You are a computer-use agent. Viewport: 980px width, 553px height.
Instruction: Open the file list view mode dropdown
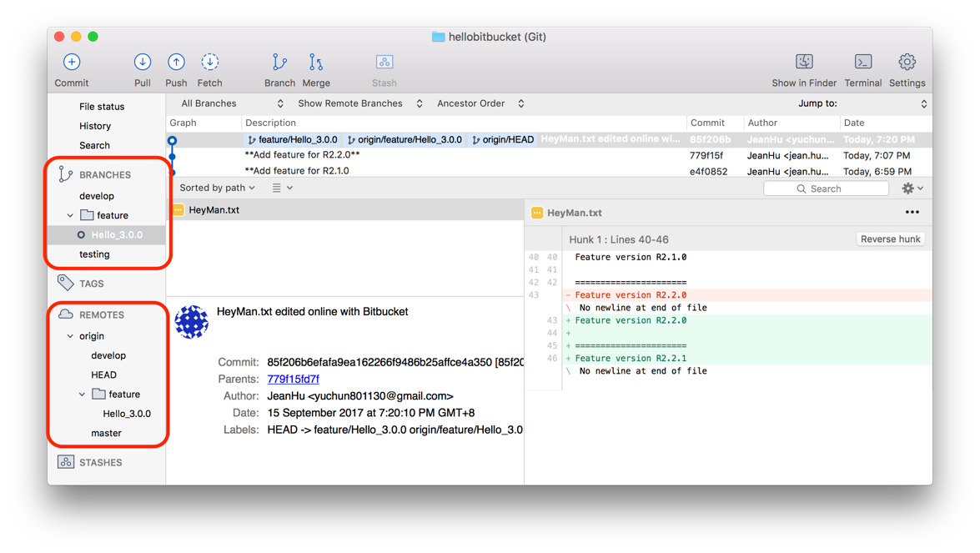pos(283,188)
